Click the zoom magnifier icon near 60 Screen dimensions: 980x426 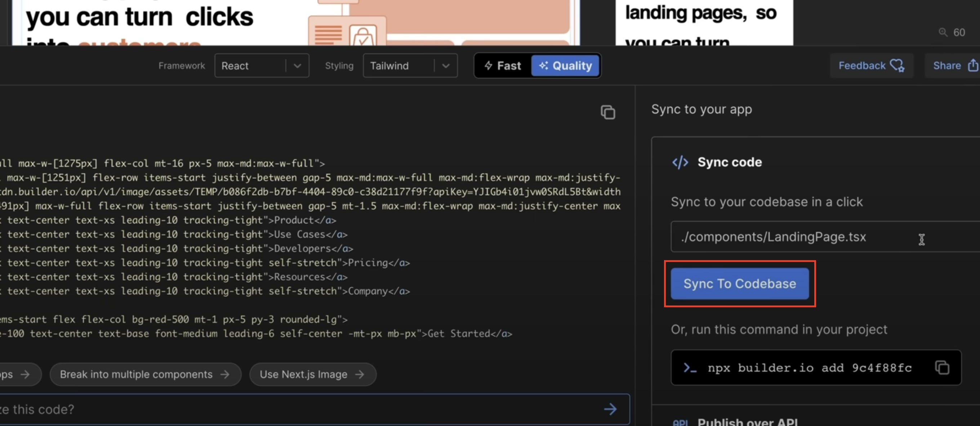click(x=943, y=32)
